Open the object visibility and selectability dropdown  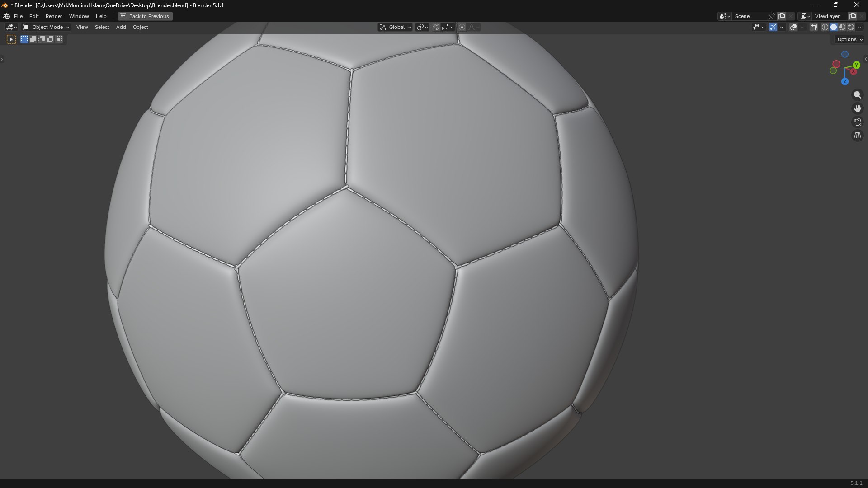[x=759, y=27]
